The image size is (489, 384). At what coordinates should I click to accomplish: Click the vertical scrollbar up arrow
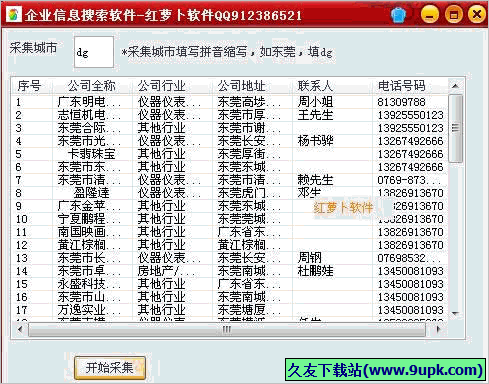455,86
